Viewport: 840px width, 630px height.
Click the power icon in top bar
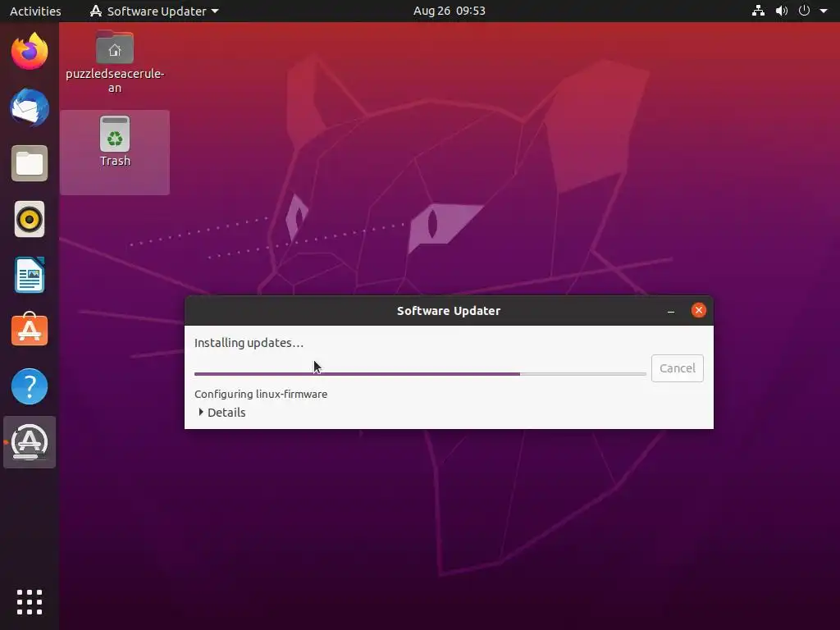point(804,11)
